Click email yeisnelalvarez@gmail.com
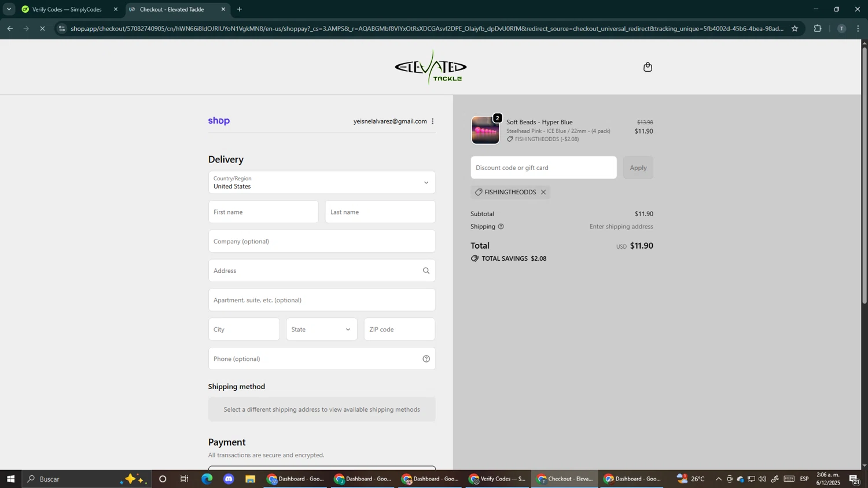Image resolution: width=868 pixels, height=488 pixels. pyautogui.click(x=390, y=121)
